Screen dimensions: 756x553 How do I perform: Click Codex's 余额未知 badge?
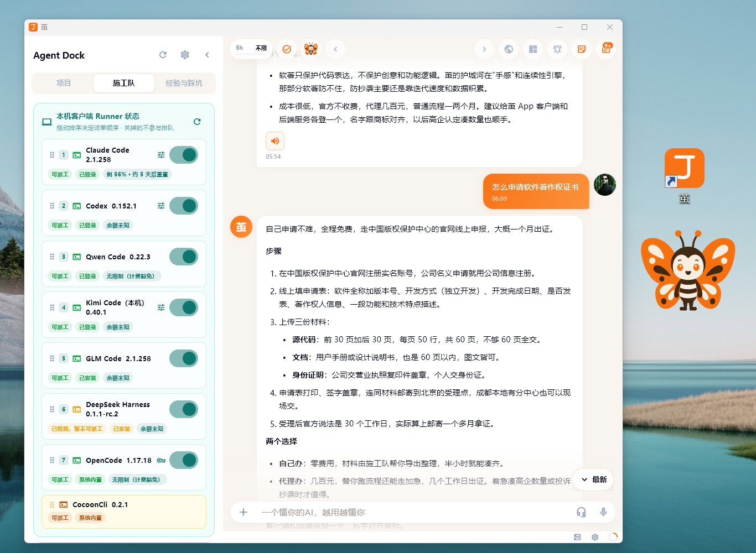click(x=118, y=225)
